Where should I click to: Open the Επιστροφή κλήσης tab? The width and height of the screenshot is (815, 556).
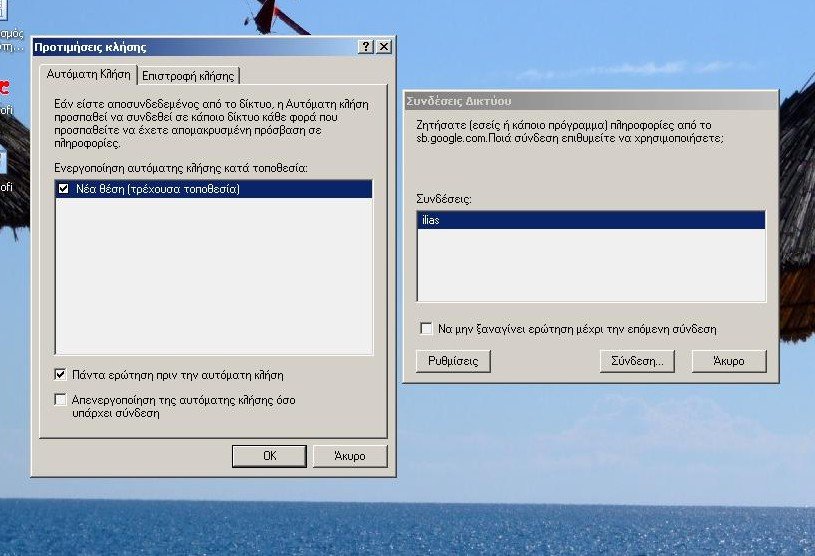click(x=188, y=76)
